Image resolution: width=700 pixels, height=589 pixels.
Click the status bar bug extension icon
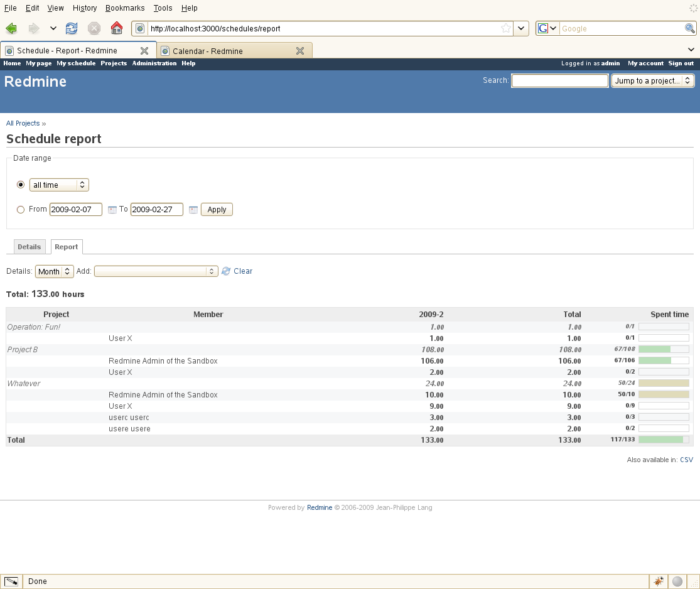point(659,581)
